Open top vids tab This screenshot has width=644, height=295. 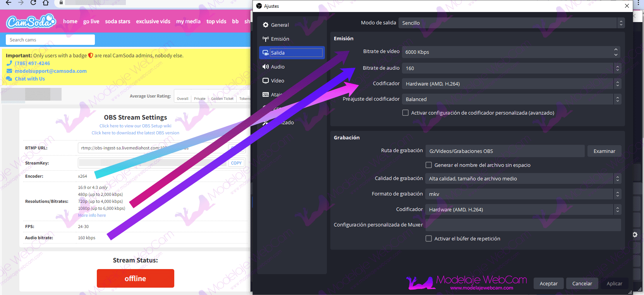tap(216, 21)
